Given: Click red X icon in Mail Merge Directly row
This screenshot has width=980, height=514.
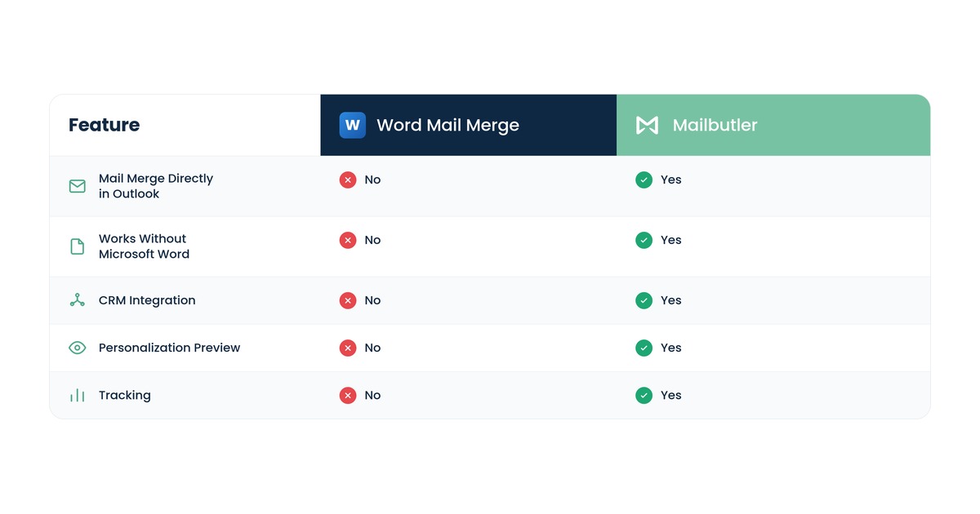Looking at the screenshot, I should 348,179.
